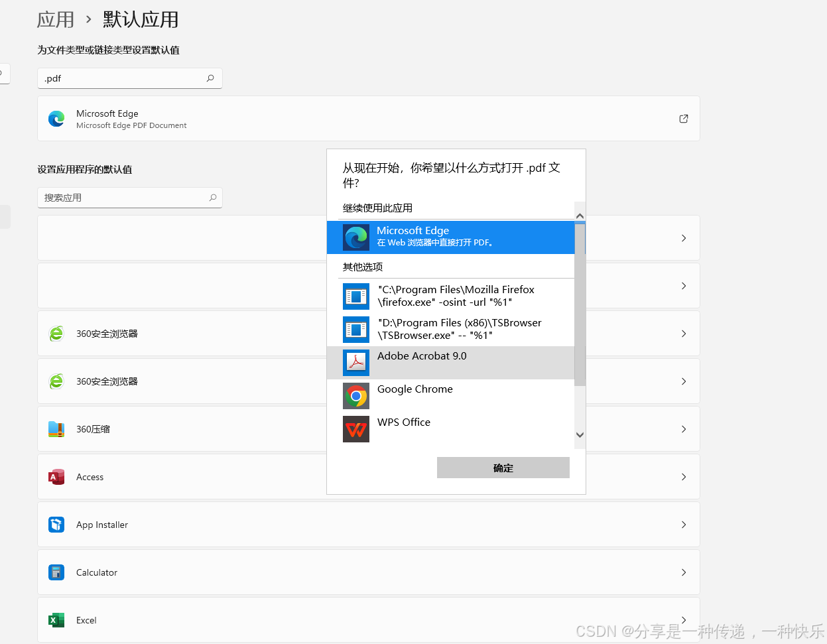Expand the Excel row chevron
Screen dimensions: 827x644
click(x=684, y=620)
